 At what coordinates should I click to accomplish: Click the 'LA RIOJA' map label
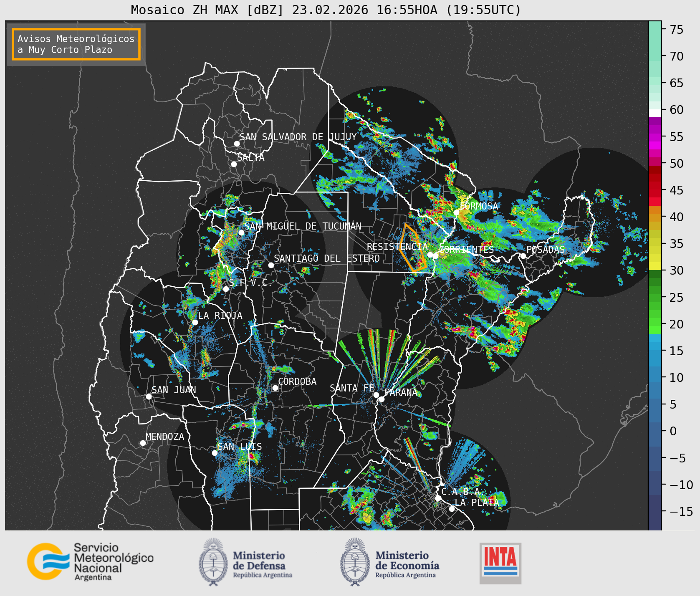(x=220, y=316)
